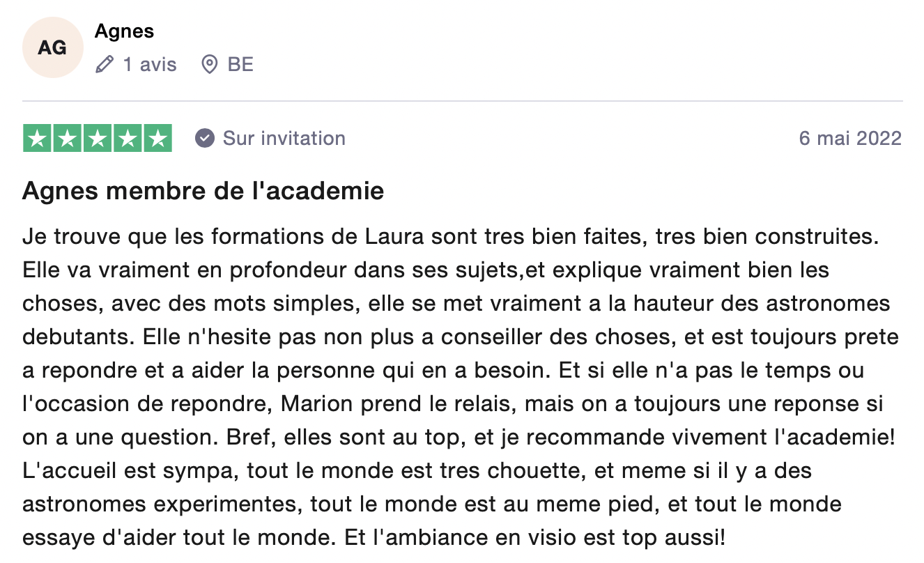Click the divider line under reviewer info

(462, 101)
